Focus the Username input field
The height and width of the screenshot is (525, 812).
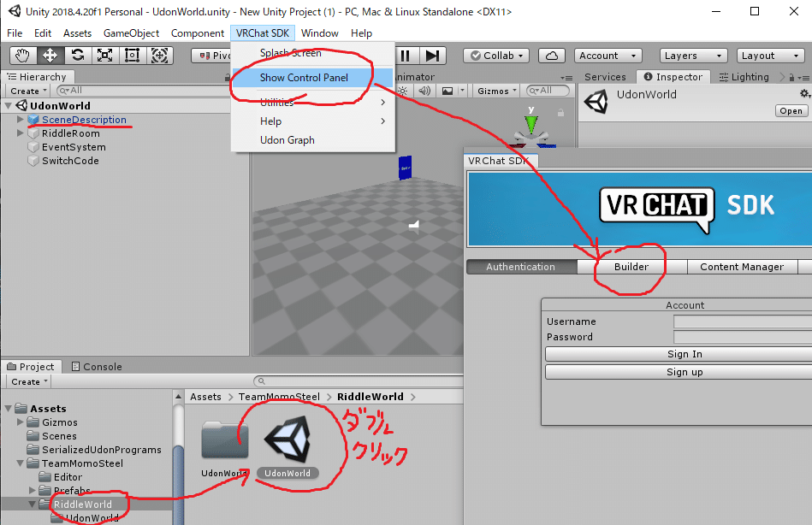click(743, 321)
